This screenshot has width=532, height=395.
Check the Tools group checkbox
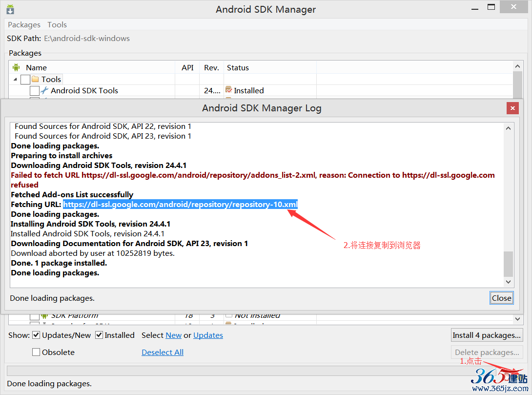pos(25,80)
